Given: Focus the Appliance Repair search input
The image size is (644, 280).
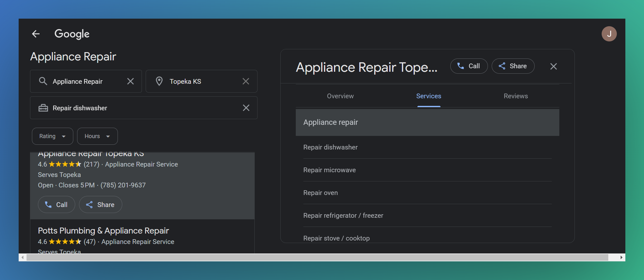Looking at the screenshot, I should (86, 81).
